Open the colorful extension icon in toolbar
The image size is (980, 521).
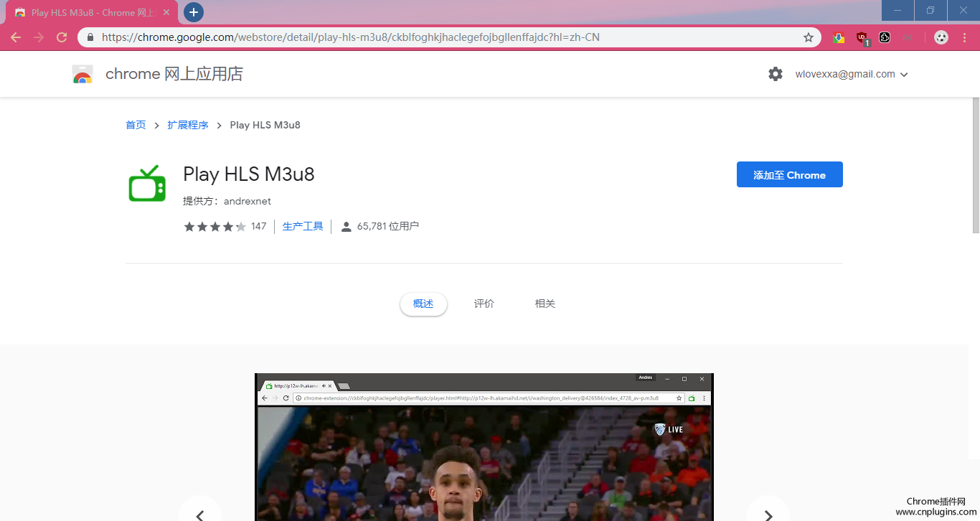pos(839,37)
